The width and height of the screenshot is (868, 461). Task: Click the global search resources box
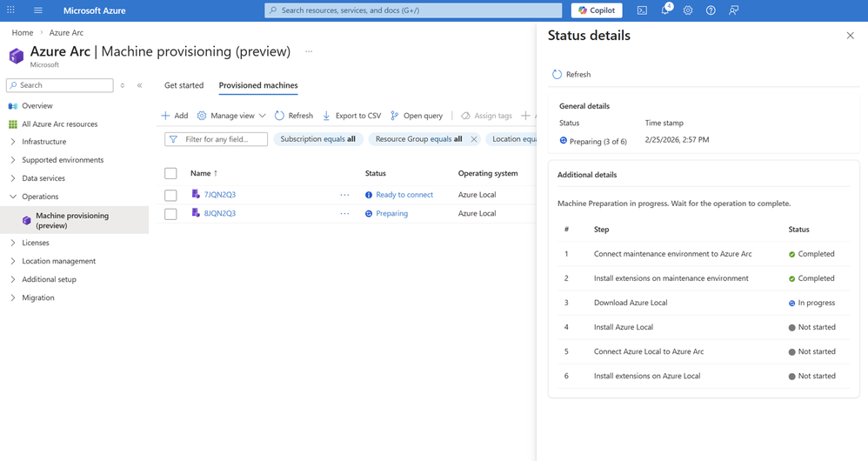point(413,10)
